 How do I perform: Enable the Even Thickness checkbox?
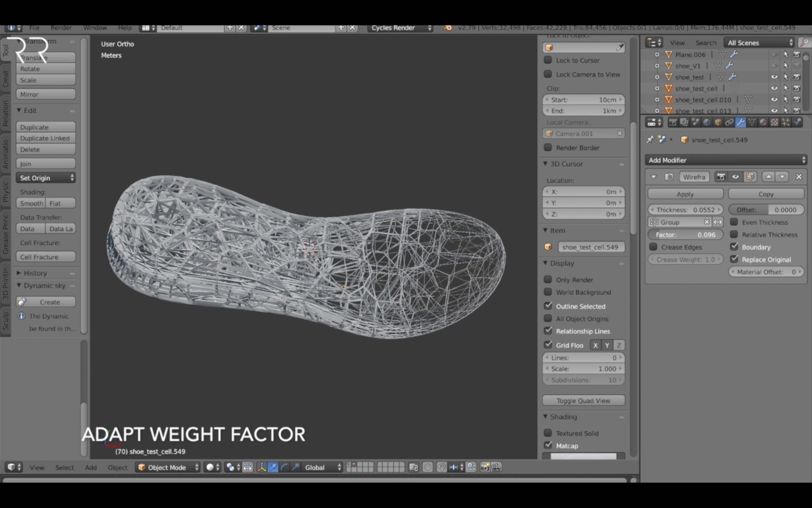coord(735,222)
